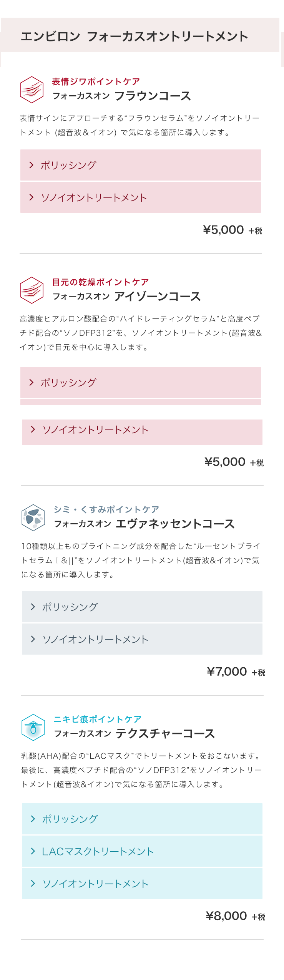The width and height of the screenshot is (284, 980).
Task: Expand ソノイオントリートメント under フラウンコース
Action: (140, 197)
